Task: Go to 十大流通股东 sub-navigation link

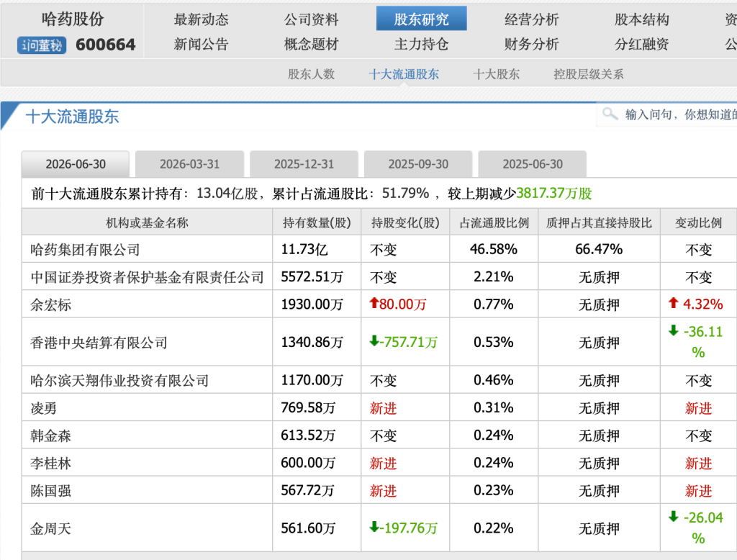Action: pyautogui.click(x=404, y=74)
